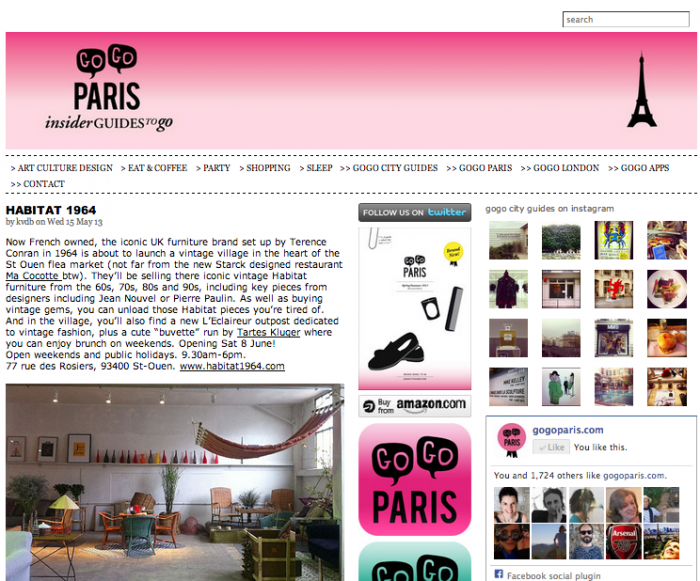The image size is (700, 581).
Task: Follow the Tartes Kluger link
Action: [268, 333]
